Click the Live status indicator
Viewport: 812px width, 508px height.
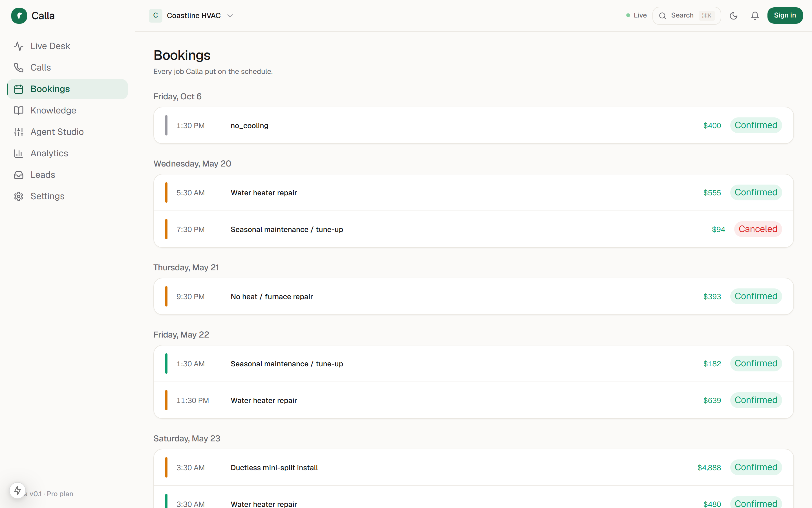[636, 16]
